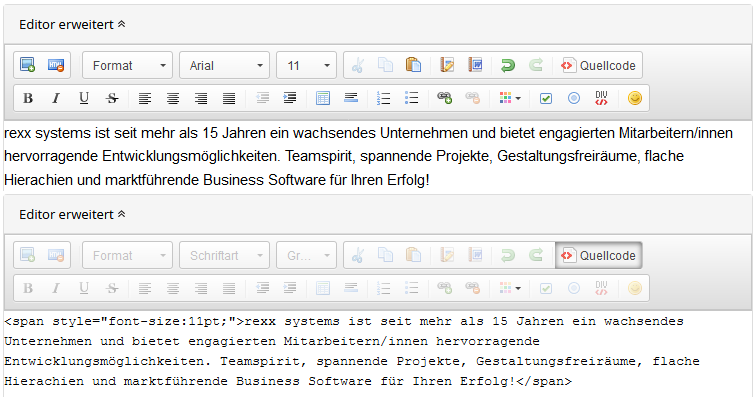755x397 pixels.
Task: Click into the rexx systems WYSIWYG text area
Action: 378,156
